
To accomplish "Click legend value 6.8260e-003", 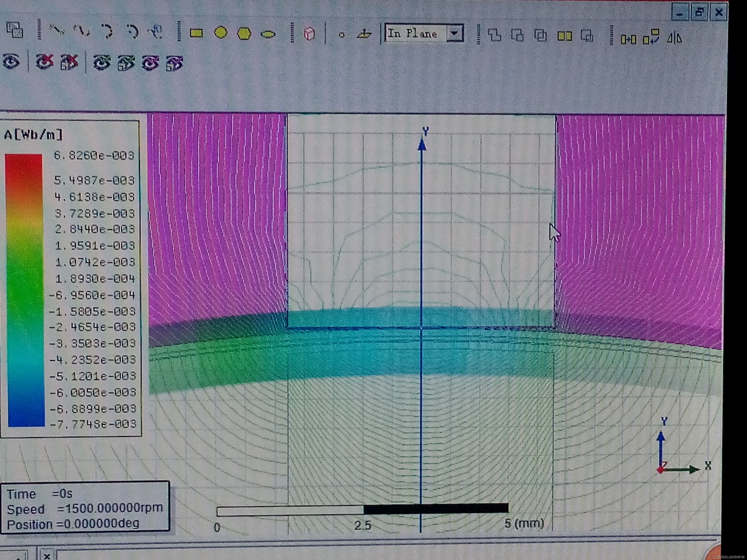I will [x=94, y=156].
